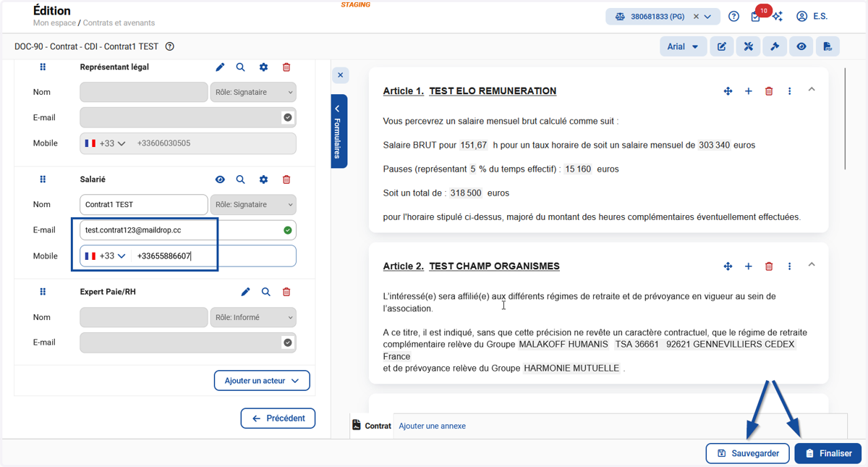Clear the 380681833 (PG) selection with the X

tap(696, 17)
